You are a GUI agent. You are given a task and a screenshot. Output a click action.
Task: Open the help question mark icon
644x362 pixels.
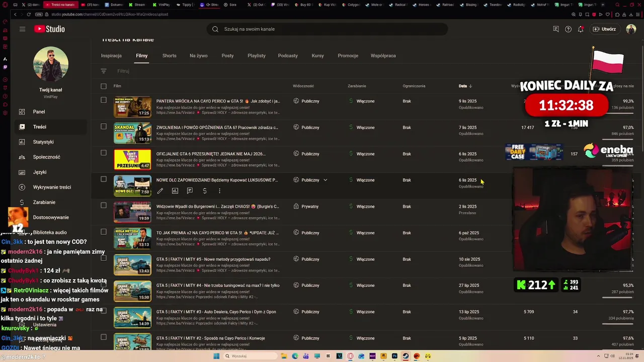click(x=568, y=29)
